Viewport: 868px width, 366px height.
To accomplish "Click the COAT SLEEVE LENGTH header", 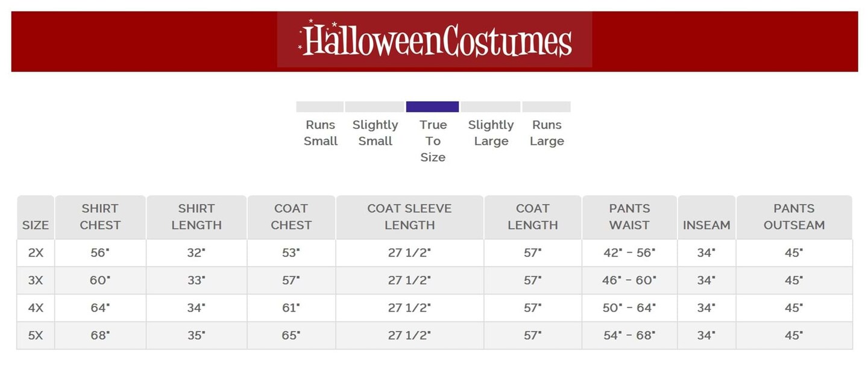I will 409,217.
